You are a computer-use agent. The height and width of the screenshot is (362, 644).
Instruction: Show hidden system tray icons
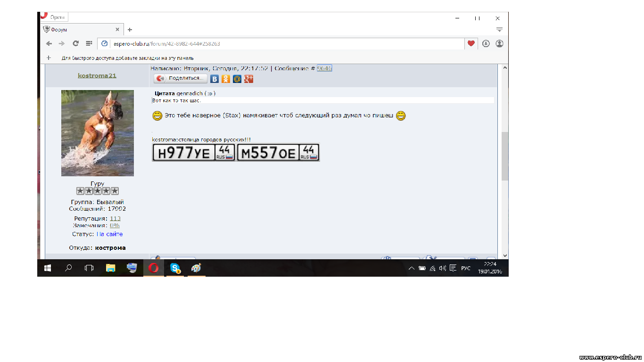point(412,268)
